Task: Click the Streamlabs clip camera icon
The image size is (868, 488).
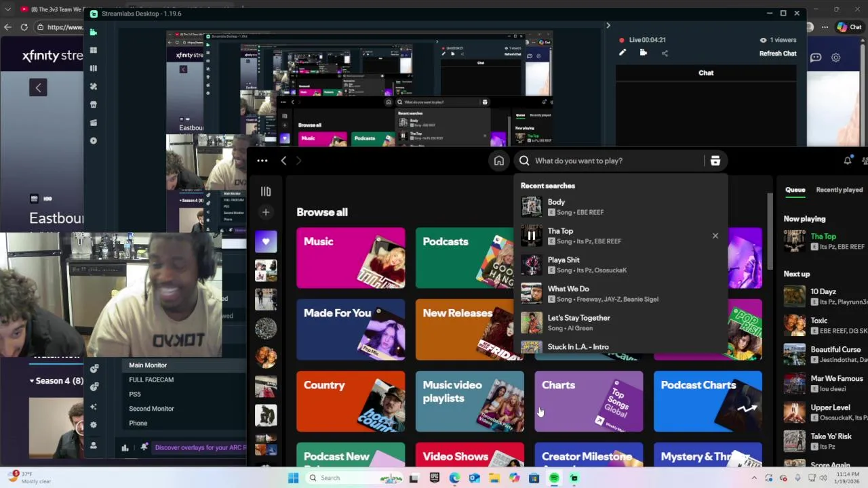Action: pyautogui.click(x=644, y=53)
